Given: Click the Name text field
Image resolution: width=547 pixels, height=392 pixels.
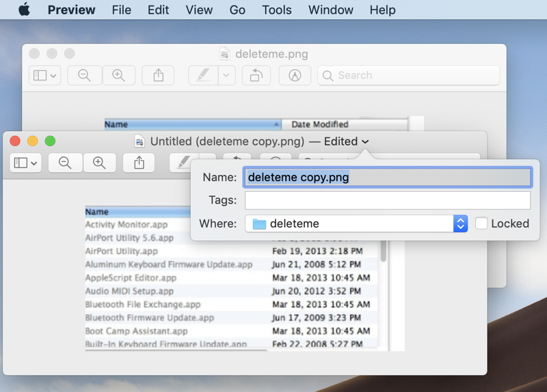Looking at the screenshot, I should [x=387, y=178].
